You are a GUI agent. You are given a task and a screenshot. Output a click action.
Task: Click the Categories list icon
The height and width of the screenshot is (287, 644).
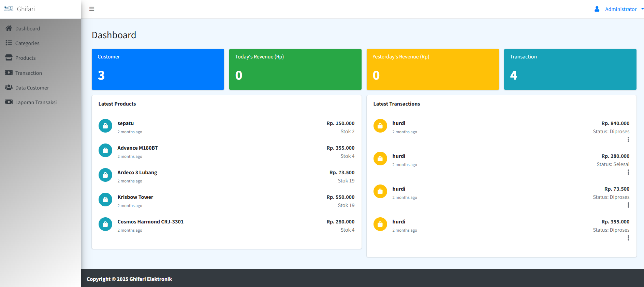click(9, 43)
